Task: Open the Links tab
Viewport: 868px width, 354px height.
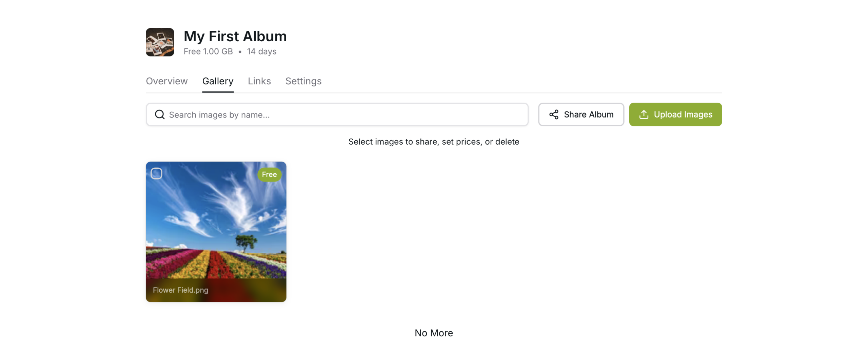Action: pos(259,81)
